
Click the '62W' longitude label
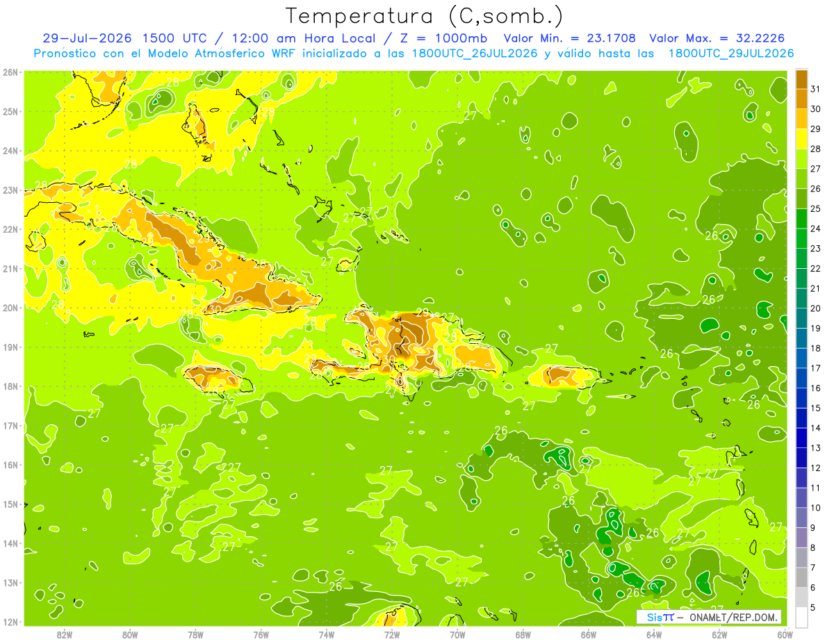pyautogui.click(x=719, y=634)
